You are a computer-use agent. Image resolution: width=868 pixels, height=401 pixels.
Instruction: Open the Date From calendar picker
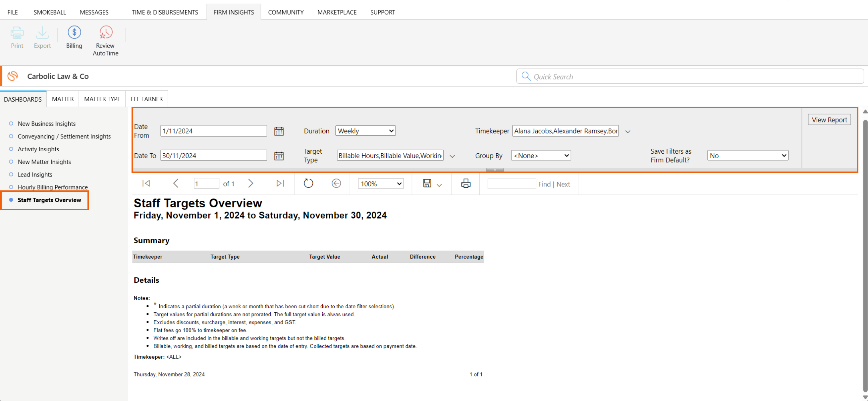coord(279,131)
